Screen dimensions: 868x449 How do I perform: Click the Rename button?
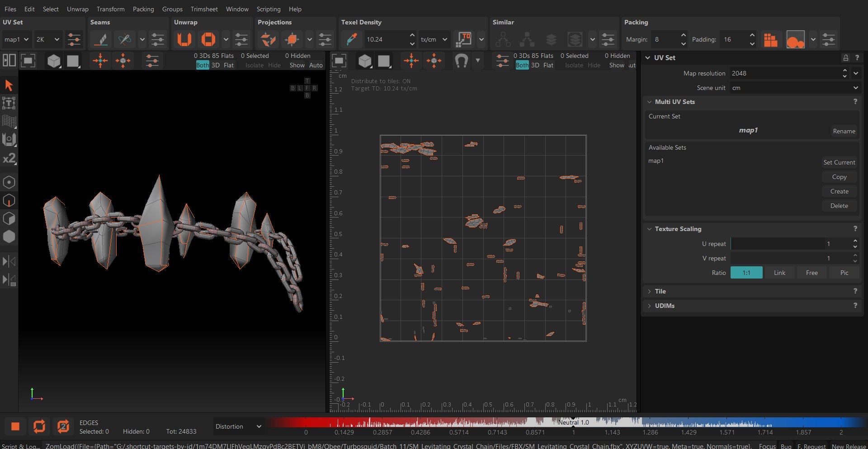844,131
